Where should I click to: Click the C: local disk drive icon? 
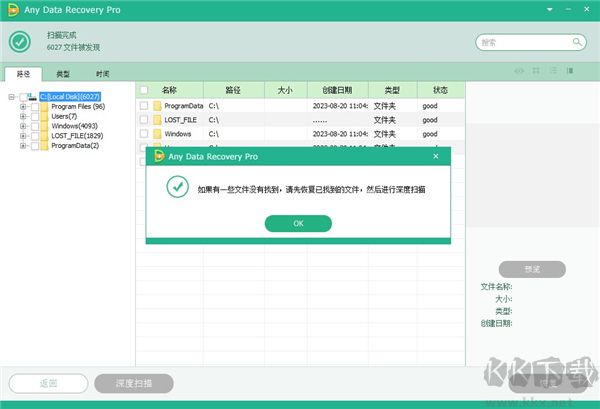[x=33, y=96]
